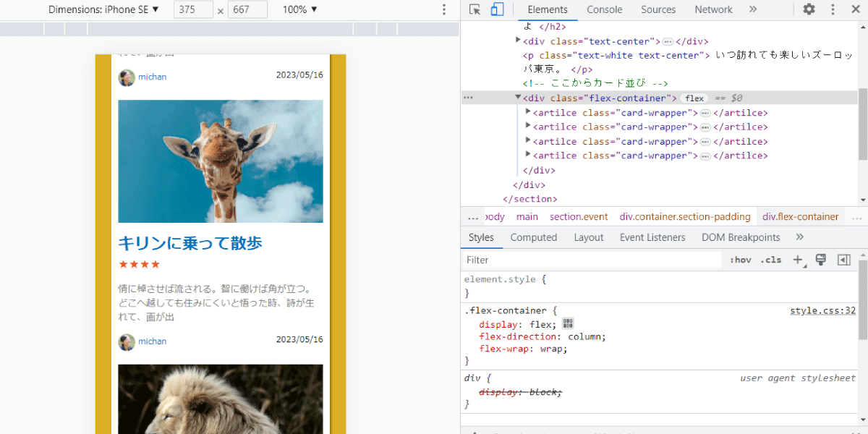Toggle .cls element classes panel
868x434 pixels.
pyautogui.click(x=771, y=260)
